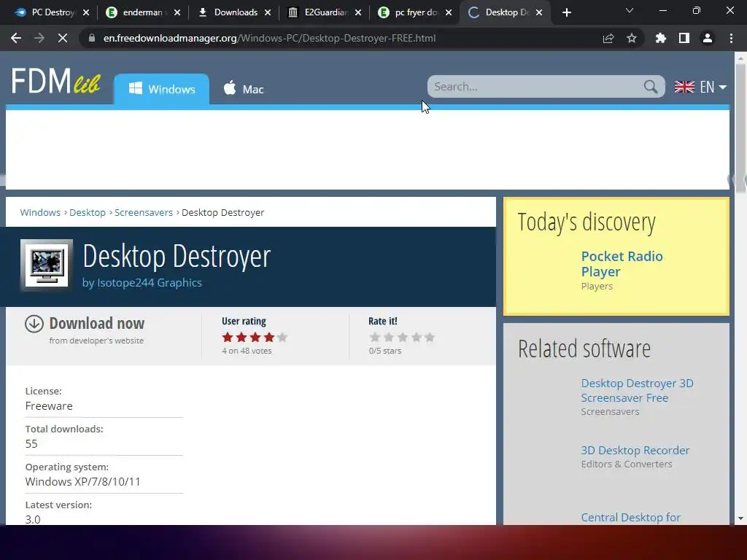Open the Chrome three-dot menu
This screenshot has width=747, height=560.
(x=731, y=38)
